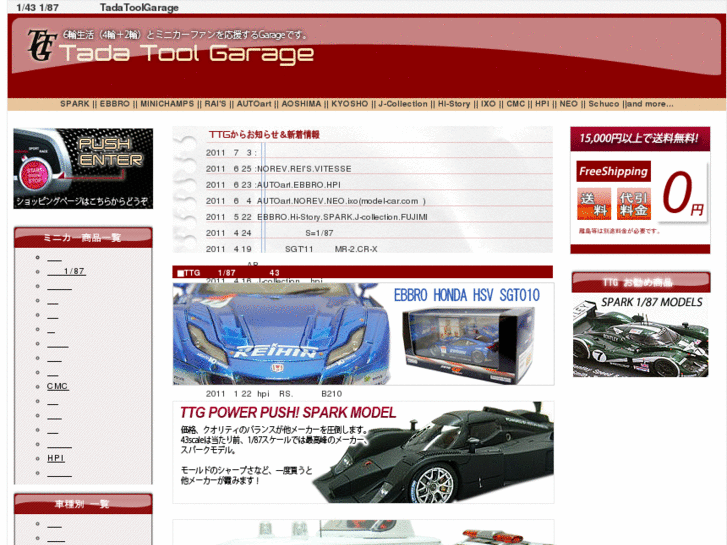727x545 pixels.
Task: Click the Tada Tool Garage logo
Action: coord(170,47)
